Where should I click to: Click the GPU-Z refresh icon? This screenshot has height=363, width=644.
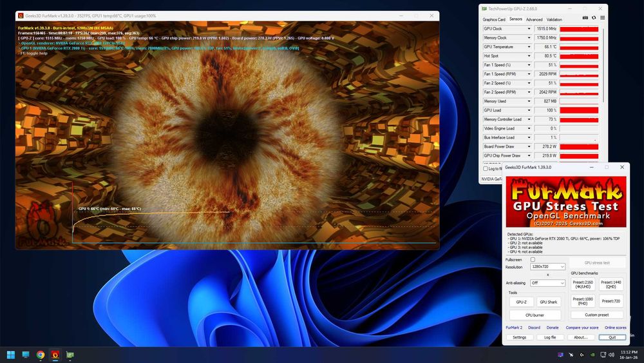tap(594, 18)
